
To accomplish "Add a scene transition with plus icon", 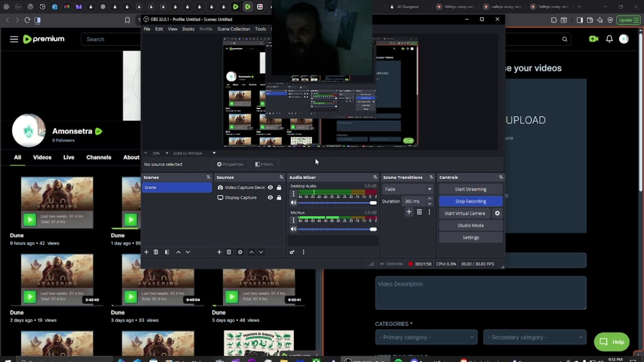I will [x=409, y=212].
